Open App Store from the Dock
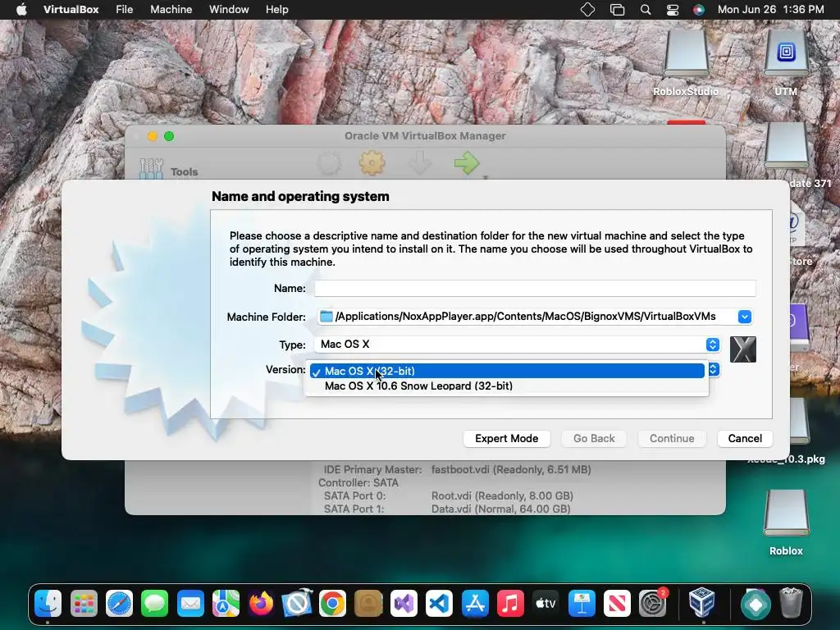The width and height of the screenshot is (840, 630). click(x=475, y=604)
